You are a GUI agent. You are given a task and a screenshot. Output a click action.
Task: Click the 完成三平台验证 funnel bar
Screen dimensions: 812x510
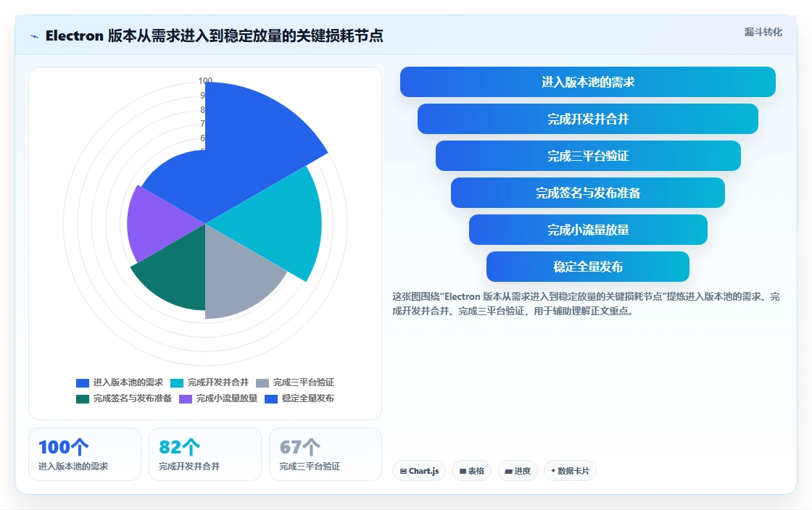click(588, 156)
